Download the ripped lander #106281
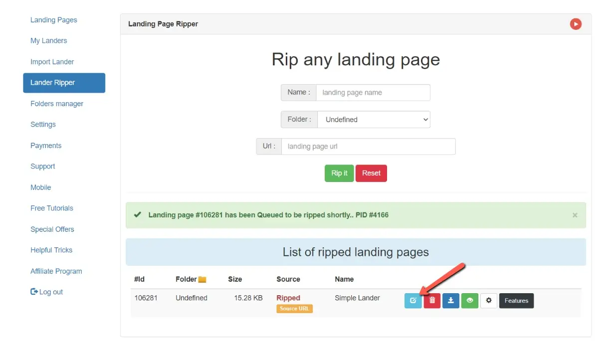Image resolution: width=616 pixels, height=364 pixels. click(450, 301)
